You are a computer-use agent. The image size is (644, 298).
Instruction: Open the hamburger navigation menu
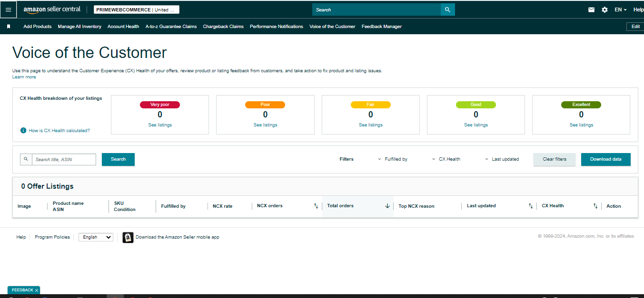pyautogui.click(x=8, y=10)
